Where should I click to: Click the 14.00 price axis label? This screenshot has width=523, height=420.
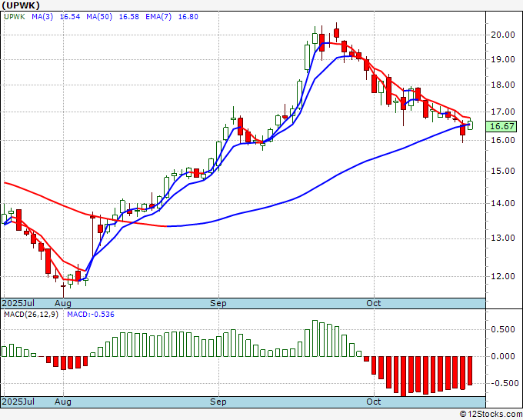503,203
